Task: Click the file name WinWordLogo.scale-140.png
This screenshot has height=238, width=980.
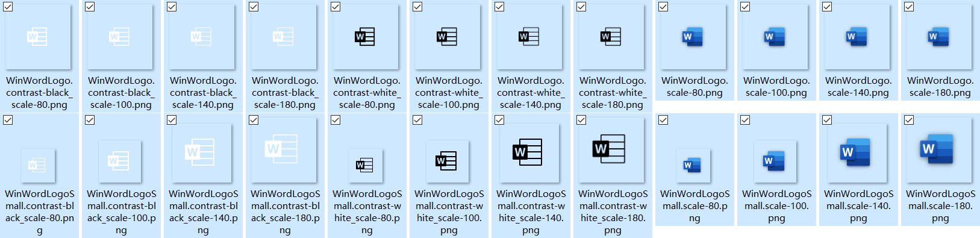Action: click(858, 86)
